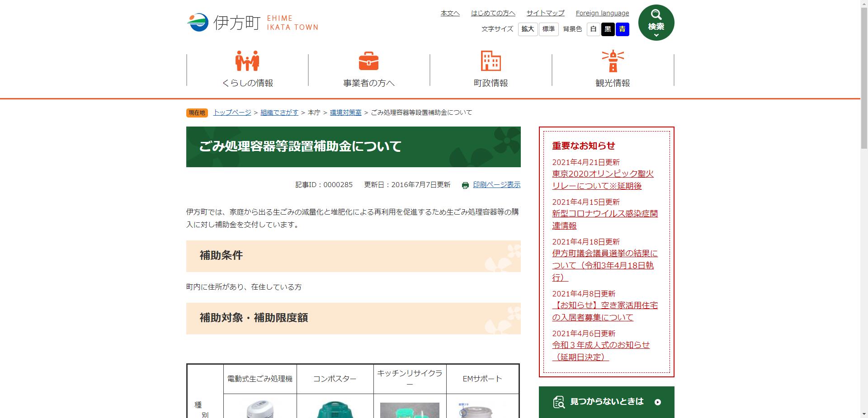The height and width of the screenshot is (418, 868).
Task: Open search using the 検索 magnifier icon
Action: [x=656, y=14]
